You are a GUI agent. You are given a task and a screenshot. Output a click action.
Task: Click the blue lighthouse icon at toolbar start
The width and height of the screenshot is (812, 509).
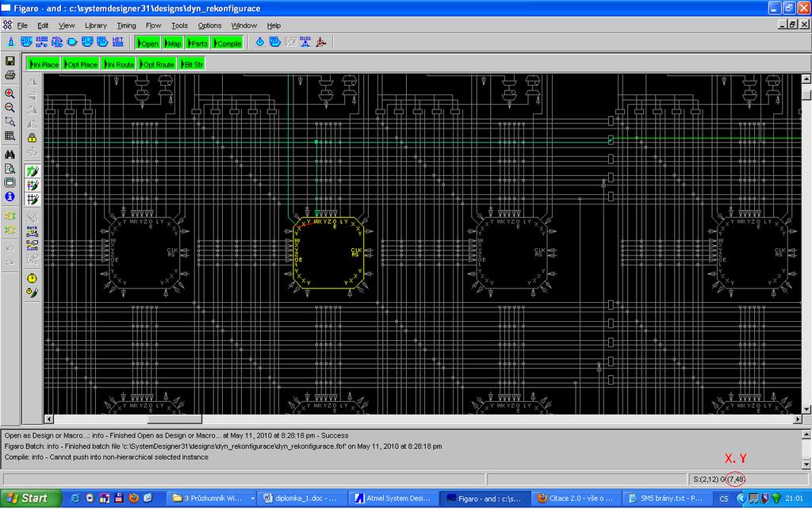point(11,42)
